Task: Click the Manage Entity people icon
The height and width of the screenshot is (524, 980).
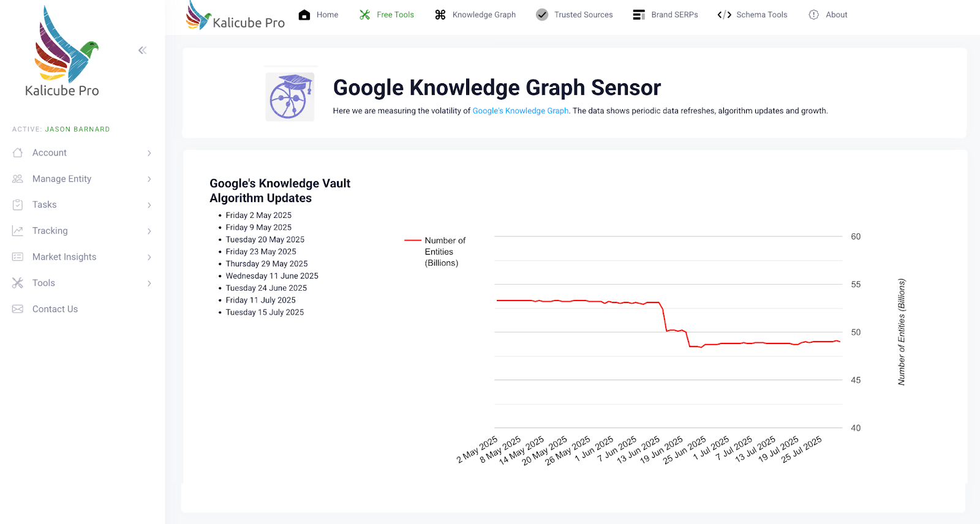Action: click(18, 179)
